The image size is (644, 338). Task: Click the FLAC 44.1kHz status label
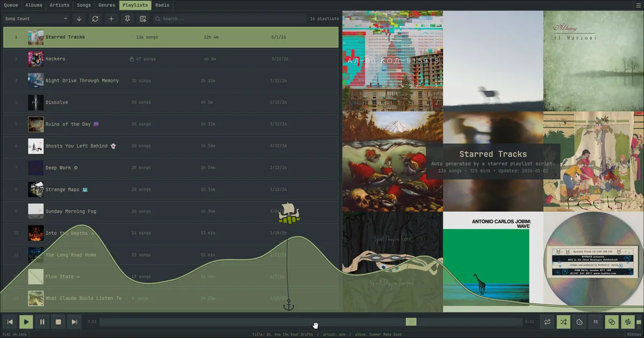pyautogui.click(x=14, y=334)
